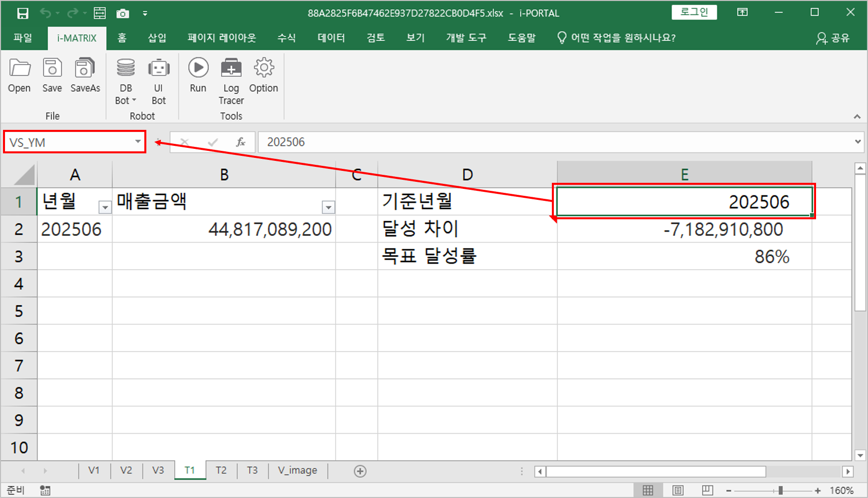This screenshot has width=868, height=498.
Task: Expand the 매출금액 column filter dropdown
Action: 328,207
